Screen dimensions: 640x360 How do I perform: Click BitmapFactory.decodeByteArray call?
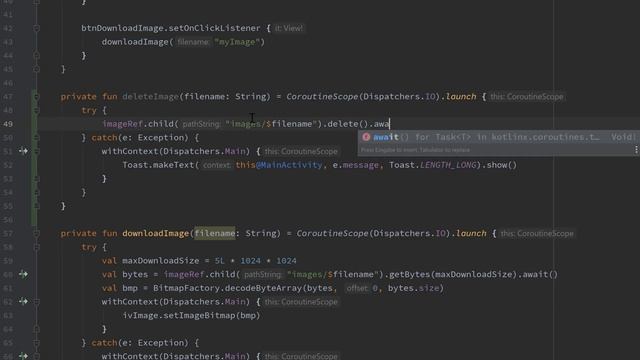click(x=228, y=288)
